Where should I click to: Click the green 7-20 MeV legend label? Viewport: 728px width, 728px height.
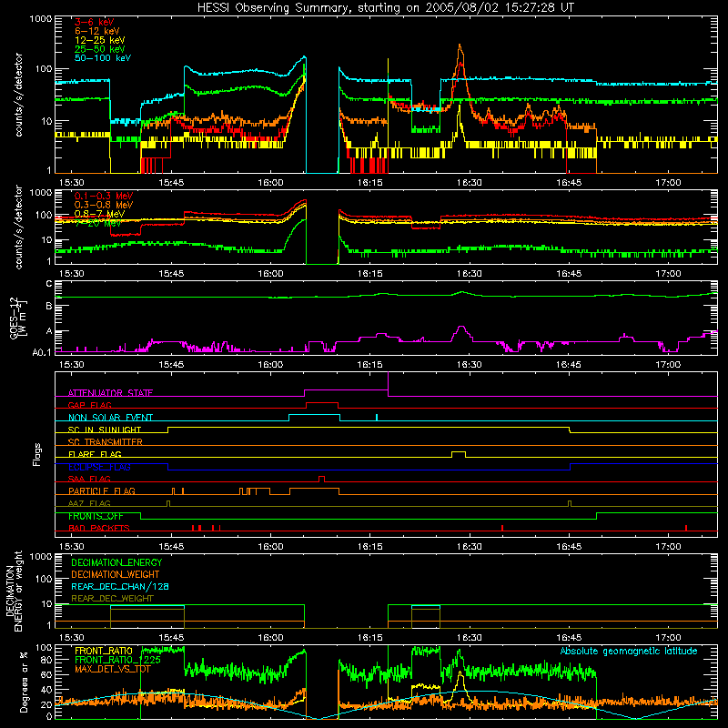coord(98,223)
